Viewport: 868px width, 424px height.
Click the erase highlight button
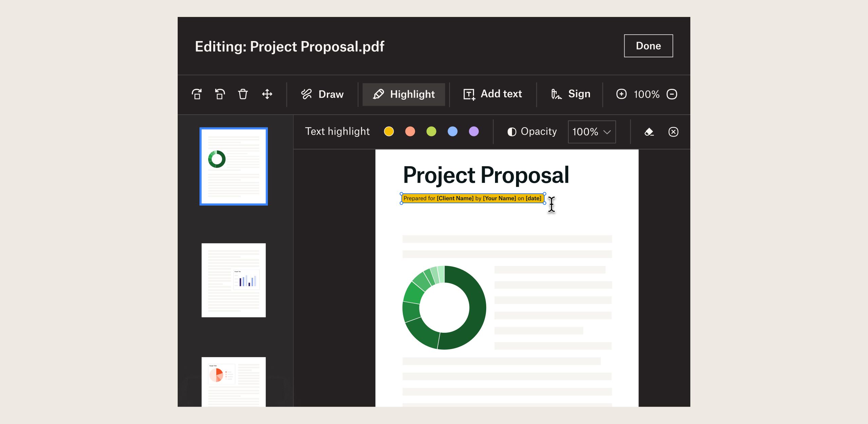click(648, 132)
